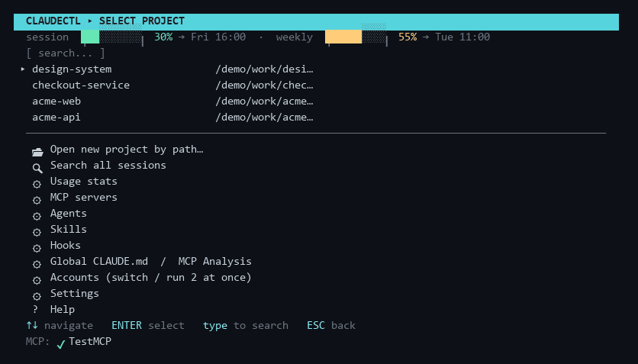
Task: Click the gear icon beside MCP servers
Action: coord(37,200)
